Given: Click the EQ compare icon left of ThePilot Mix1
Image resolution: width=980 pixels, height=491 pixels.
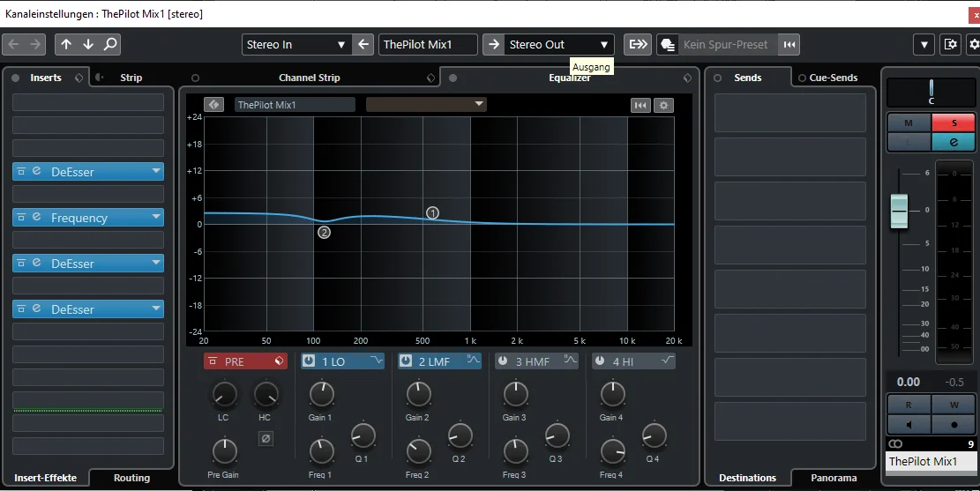Looking at the screenshot, I should point(213,104).
